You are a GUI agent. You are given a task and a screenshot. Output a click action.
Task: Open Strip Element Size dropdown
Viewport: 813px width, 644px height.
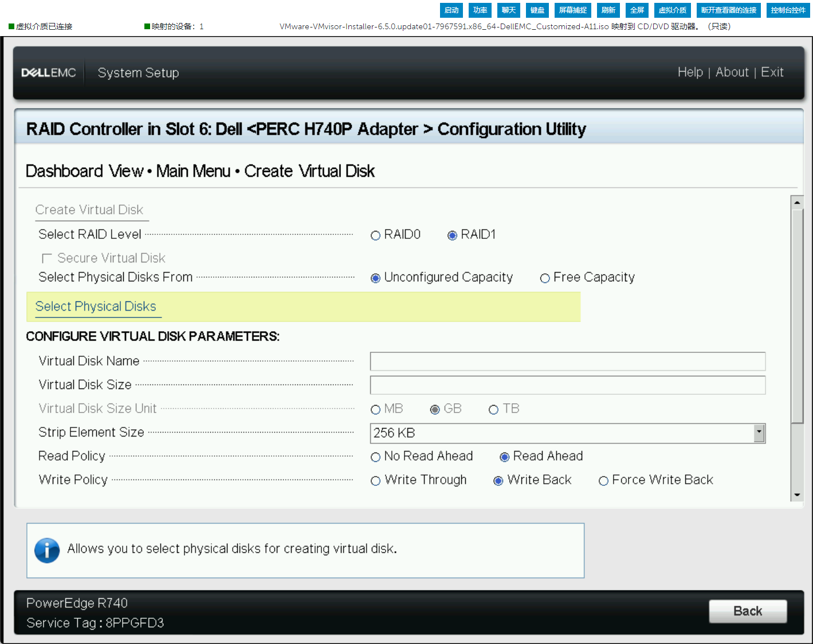(568, 433)
